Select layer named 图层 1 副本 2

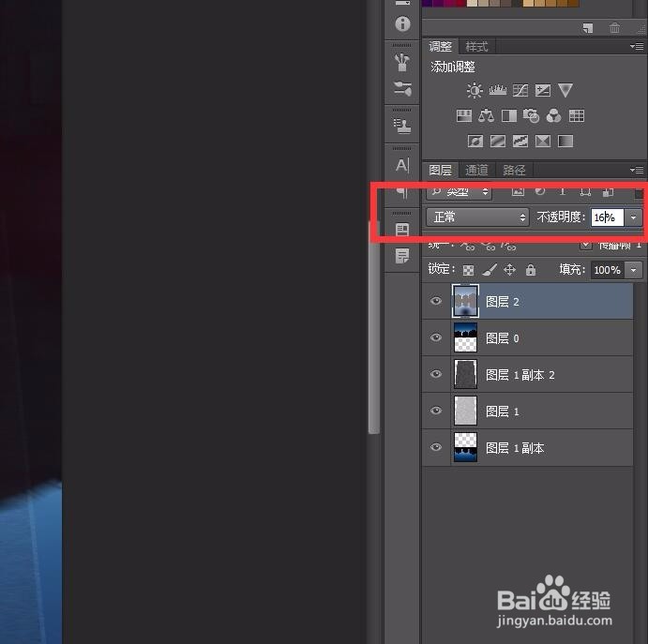tap(527, 374)
